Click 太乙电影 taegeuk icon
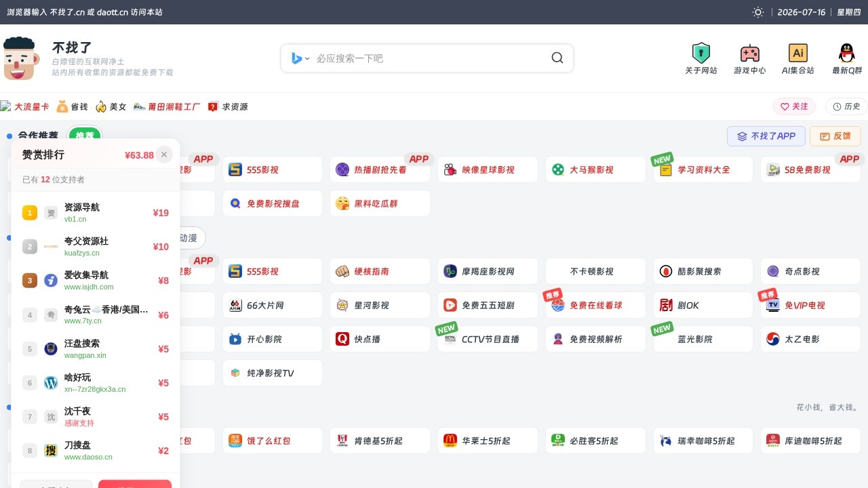This screenshot has width=868, height=488. point(773,339)
